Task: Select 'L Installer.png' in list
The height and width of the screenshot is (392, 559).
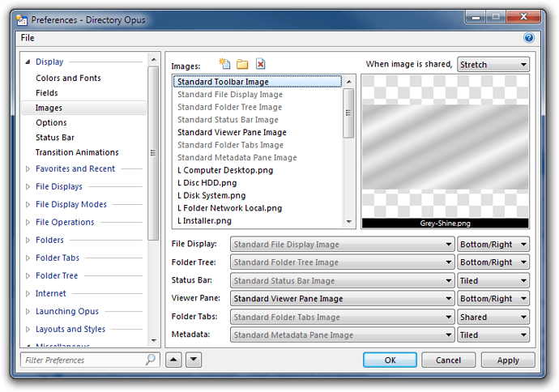Action: tap(258, 221)
